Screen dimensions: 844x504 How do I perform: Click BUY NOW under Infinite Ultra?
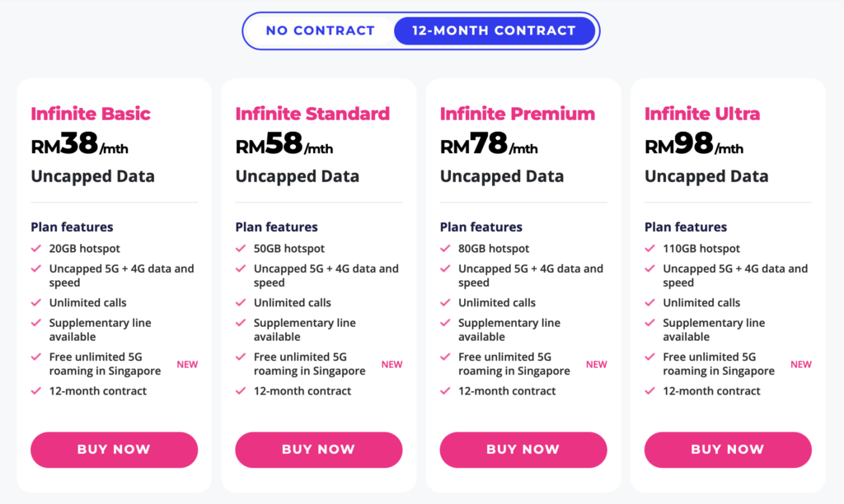[x=728, y=450]
